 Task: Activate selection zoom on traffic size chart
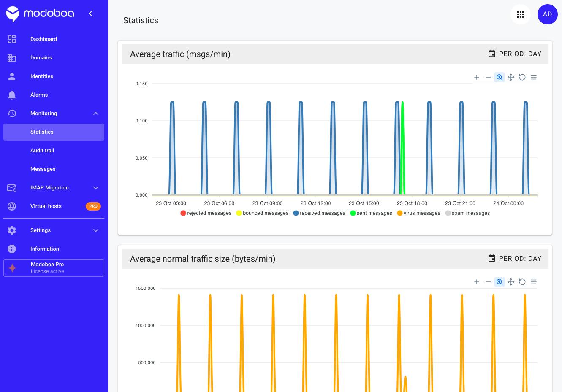(500, 282)
